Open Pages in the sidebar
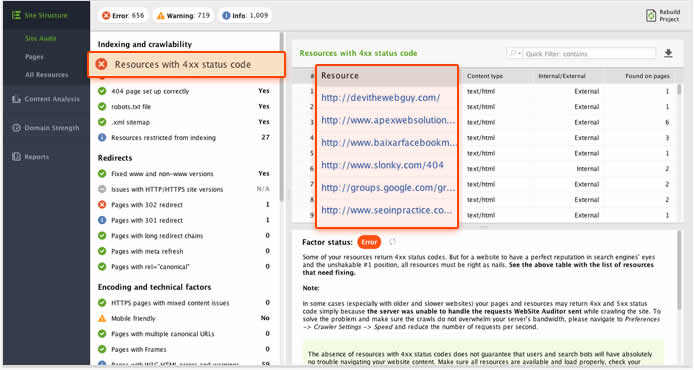Viewport: 694px width, 370px height. click(x=34, y=57)
